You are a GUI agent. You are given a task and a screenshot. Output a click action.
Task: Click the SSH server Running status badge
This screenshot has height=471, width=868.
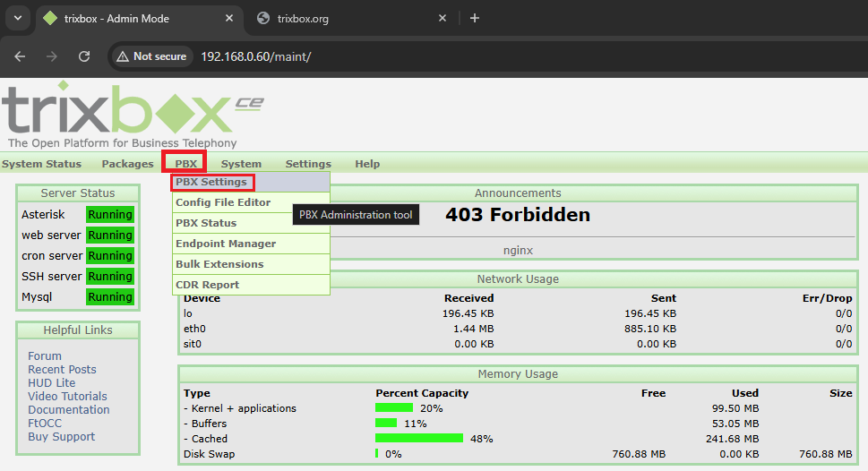tap(109, 276)
